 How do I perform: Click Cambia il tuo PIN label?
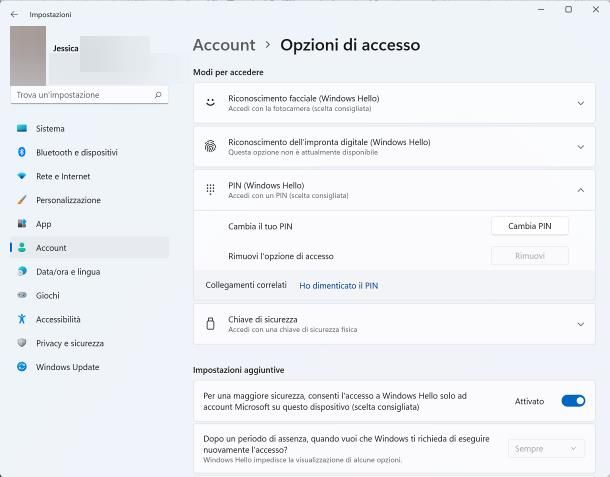(260, 226)
